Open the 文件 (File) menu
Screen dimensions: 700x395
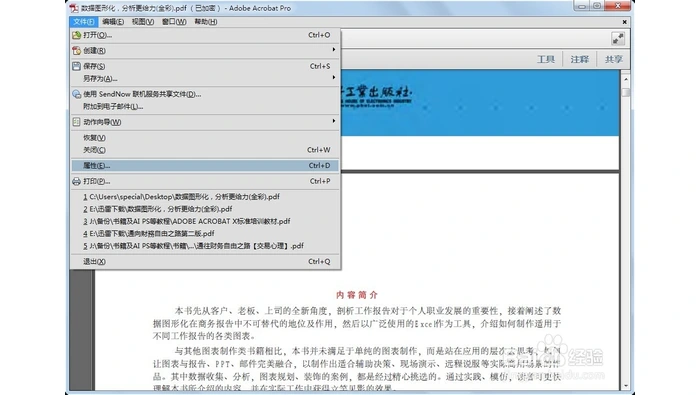[83, 21]
